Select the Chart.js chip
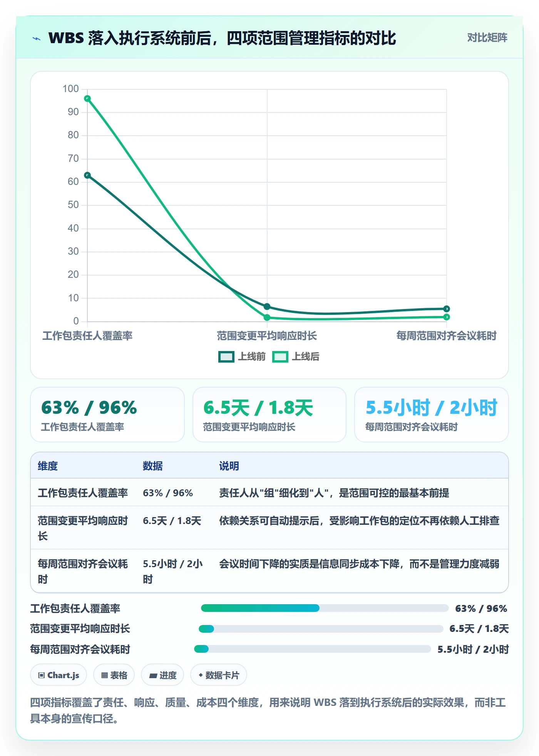 59,675
